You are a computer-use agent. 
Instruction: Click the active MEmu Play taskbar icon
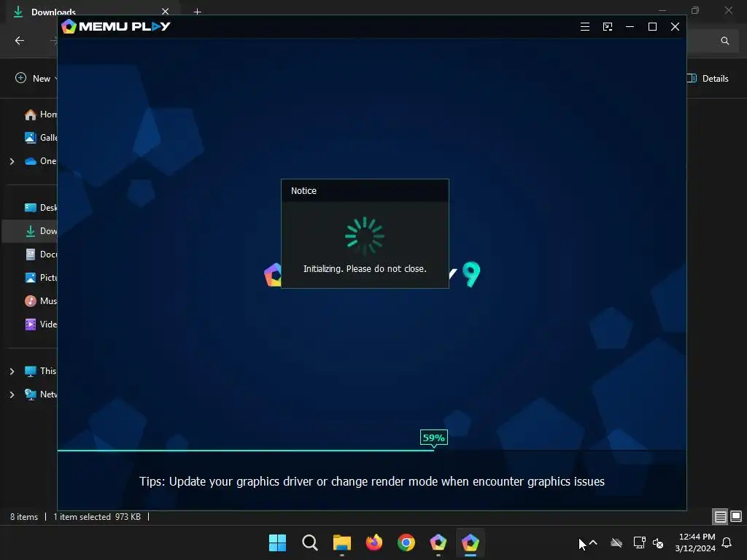[471, 542]
